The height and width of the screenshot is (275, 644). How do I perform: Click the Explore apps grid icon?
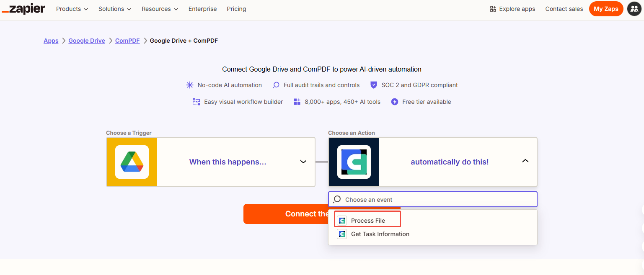(492, 8)
